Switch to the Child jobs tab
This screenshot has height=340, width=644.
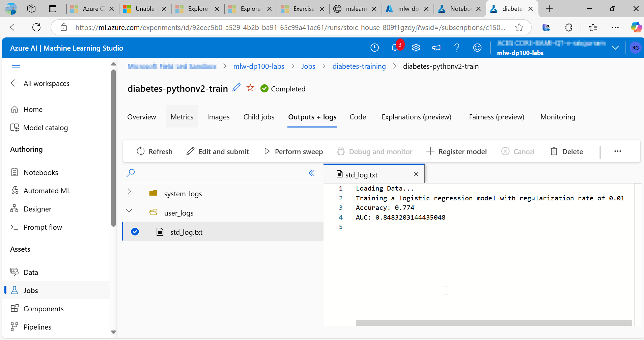click(259, 117)
